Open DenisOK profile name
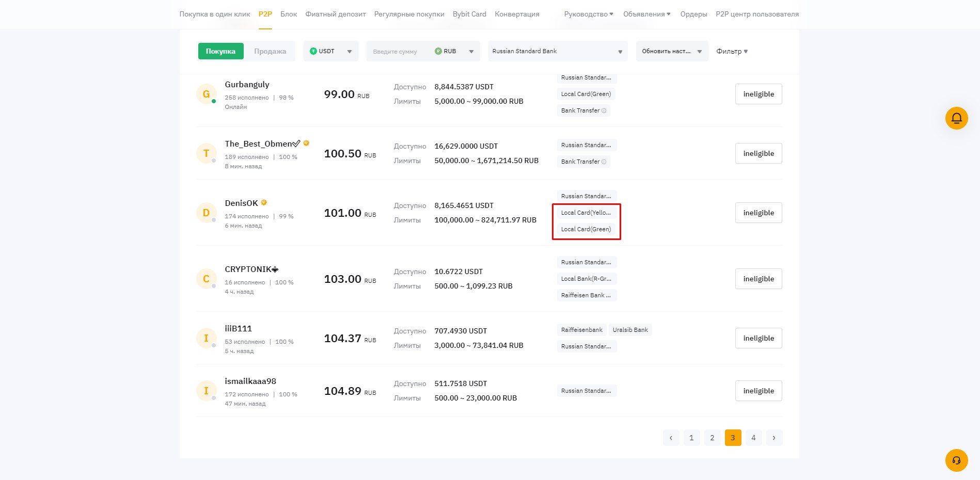Screen dimensions: 980x480 point(241,203)
